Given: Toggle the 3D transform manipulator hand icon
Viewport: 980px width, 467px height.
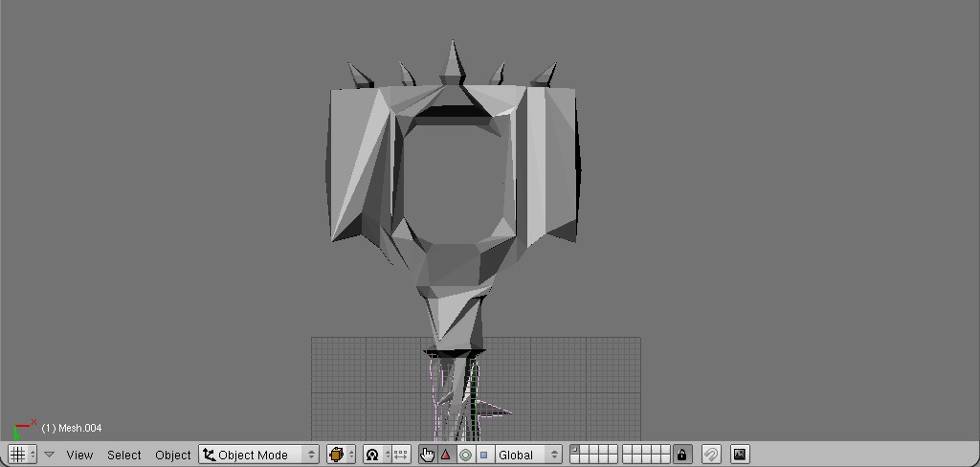Looking at the screenshot, I should (x=427, y=455).
